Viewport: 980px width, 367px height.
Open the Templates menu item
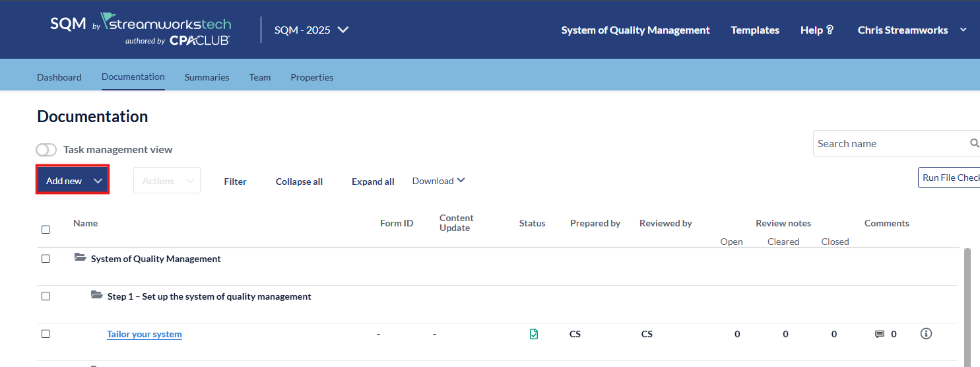click(755, 30)
